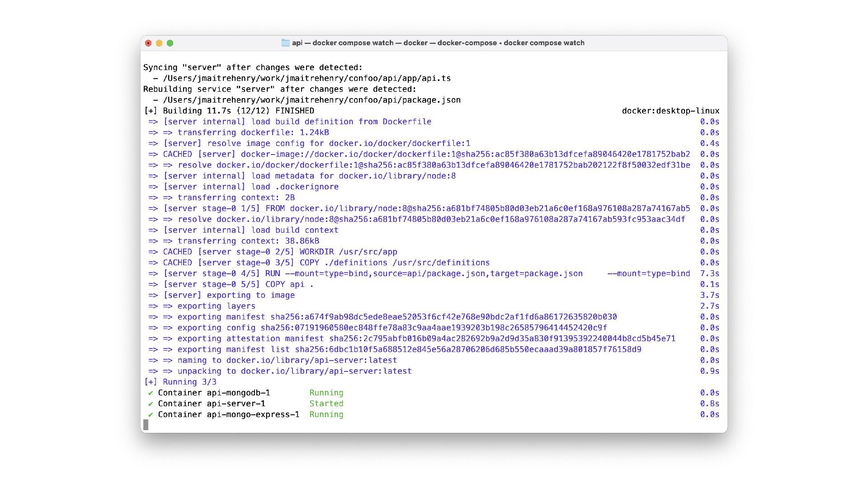The image size is (868, 488).
Task: Click 'load build context' line
Action: pos(243,230)
